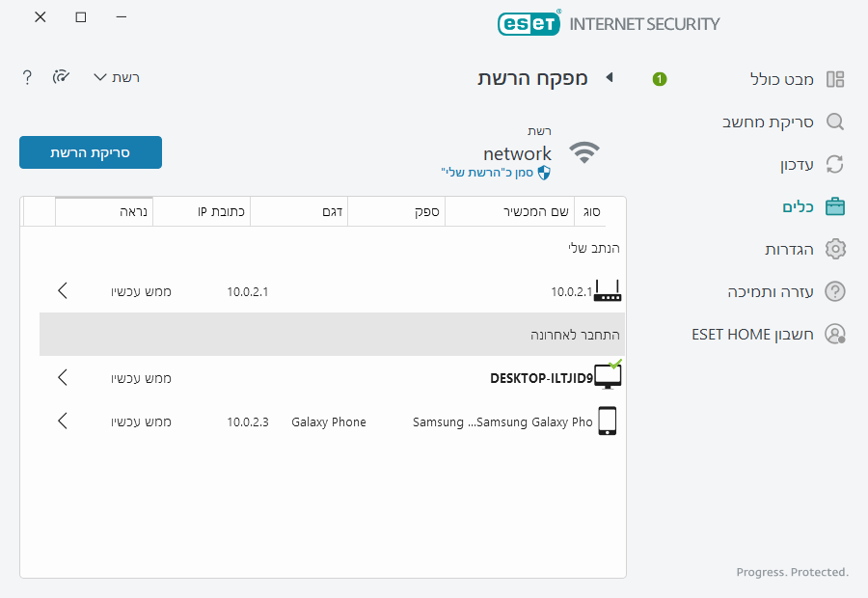The image size is (868, 598).
Task: Expand details chevron for router 10.0.2.1
Action: (63, 290)
